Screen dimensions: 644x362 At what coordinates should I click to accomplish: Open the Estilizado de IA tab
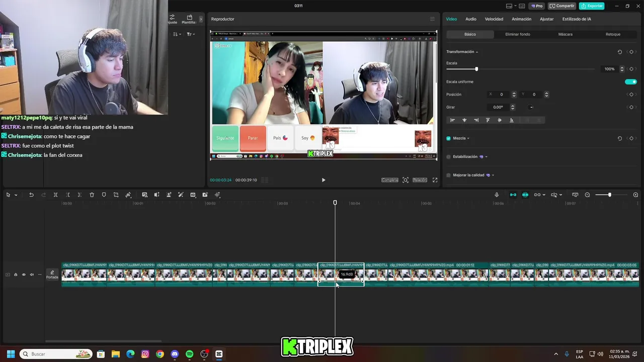[x=577, y=19]
